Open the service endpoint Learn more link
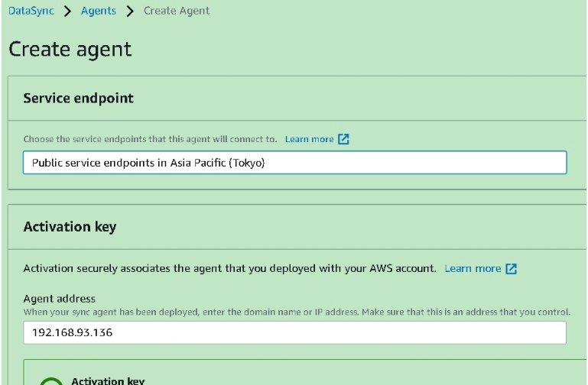This screenshot has width=588, height=385. [309, 139]
